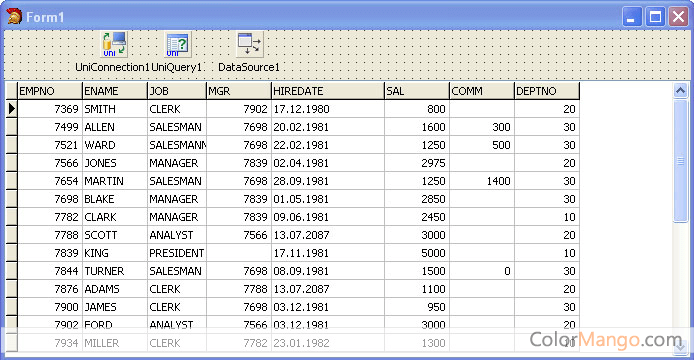694x360 pixels.
Task: Click the COMM column header
Action: (482, 91)
